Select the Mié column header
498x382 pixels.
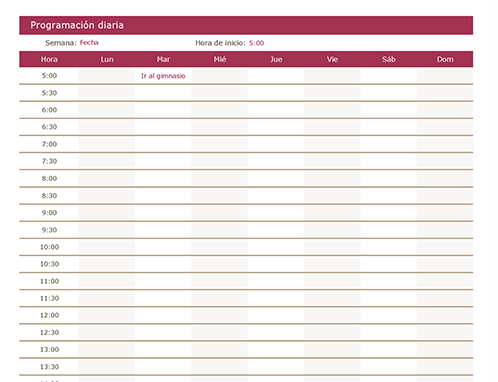[220, 59]
